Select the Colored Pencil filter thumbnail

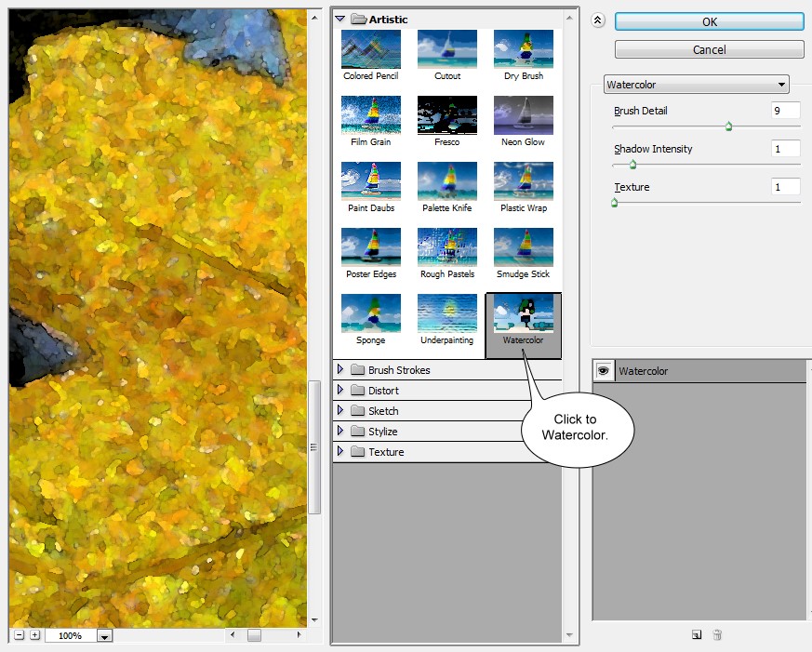(370, 49)
